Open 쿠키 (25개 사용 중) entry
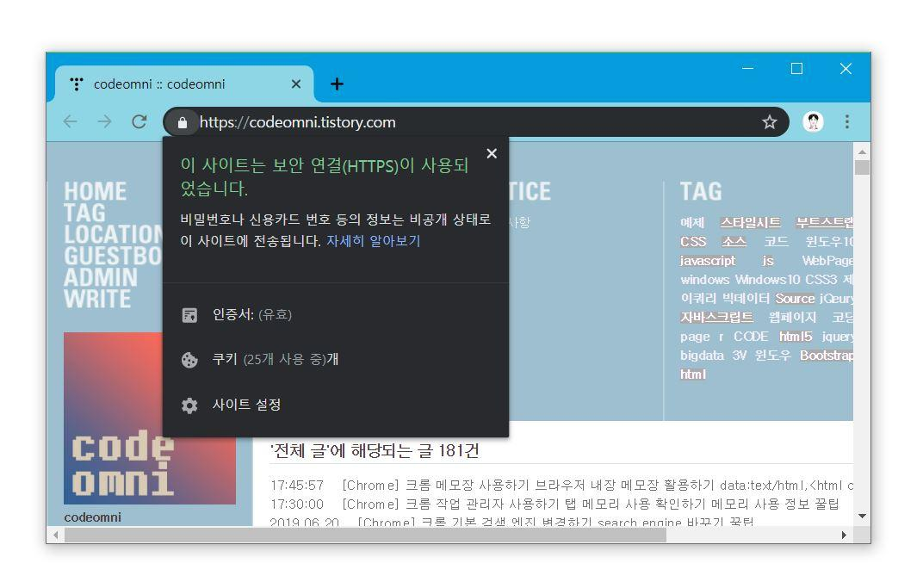Image resolution: width=923 pixels, height=588 pixels. (x=336, y=360)
